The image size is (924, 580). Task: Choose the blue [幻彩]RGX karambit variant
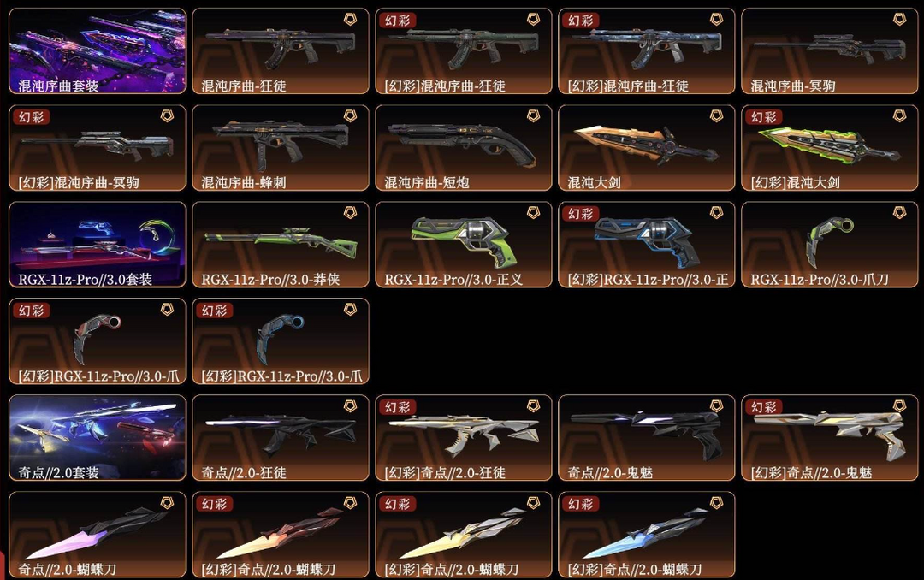point(281,341)
